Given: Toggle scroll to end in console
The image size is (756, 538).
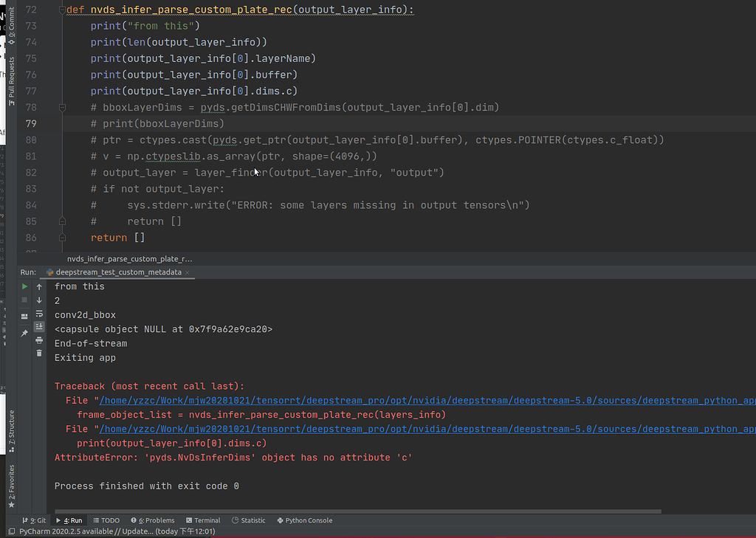Looking at the screenshot, I should coord(39,327).
